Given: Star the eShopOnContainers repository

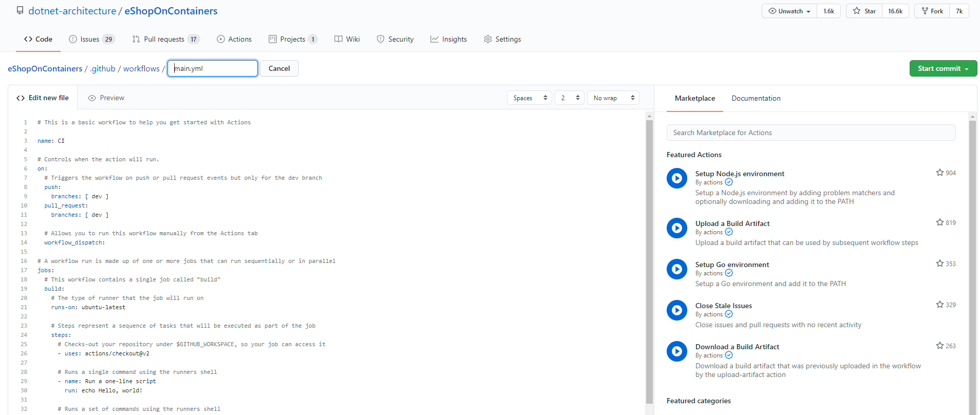Looking at the screenshot, I should pos(864,11).
